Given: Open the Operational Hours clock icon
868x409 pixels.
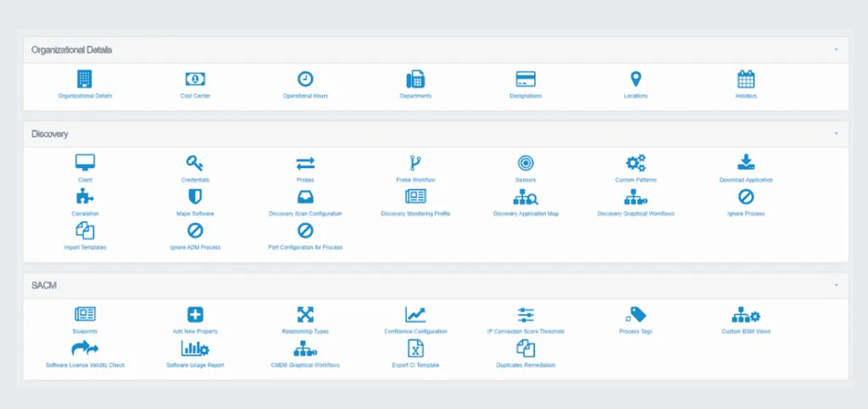Looking at the screenshot, I should 305,79.
